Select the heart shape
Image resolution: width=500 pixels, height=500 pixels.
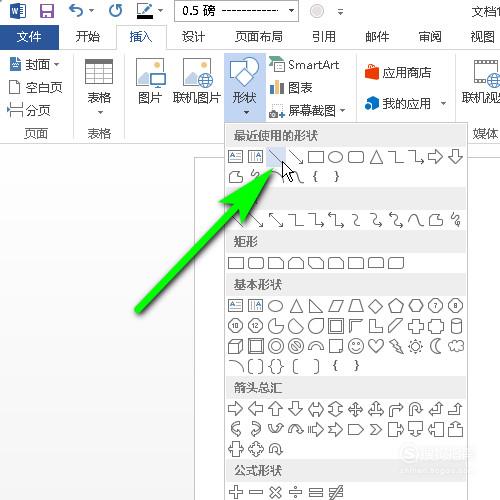pos(376,346)
